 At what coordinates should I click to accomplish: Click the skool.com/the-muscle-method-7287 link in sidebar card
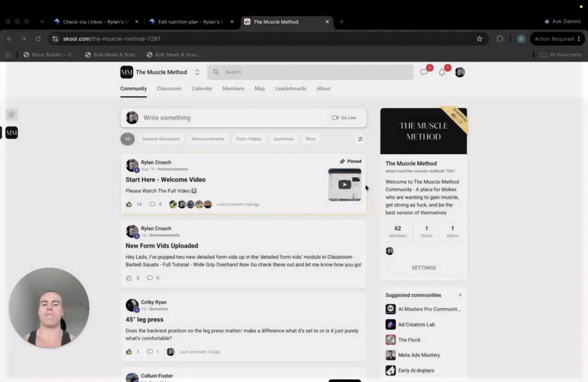click(x=420, y=171)
